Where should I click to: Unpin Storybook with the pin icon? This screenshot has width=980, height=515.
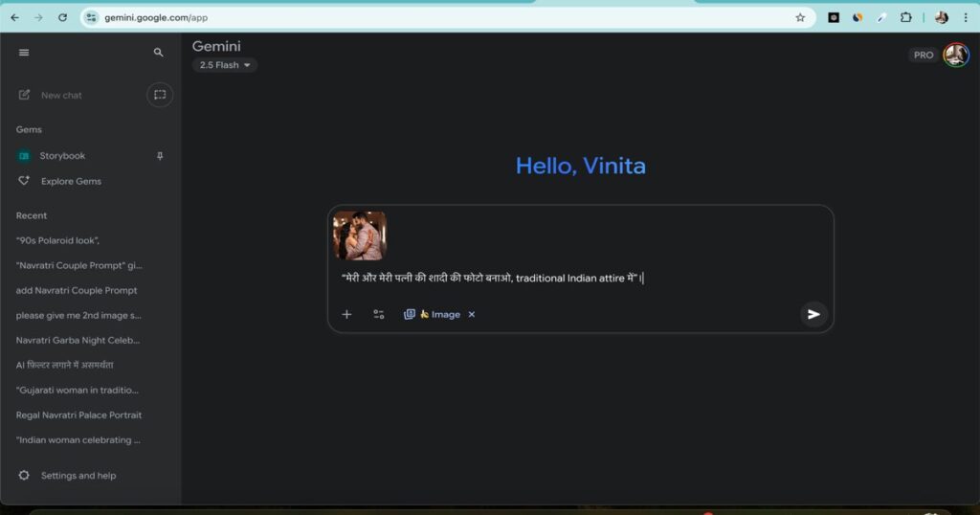pos(160,156)
